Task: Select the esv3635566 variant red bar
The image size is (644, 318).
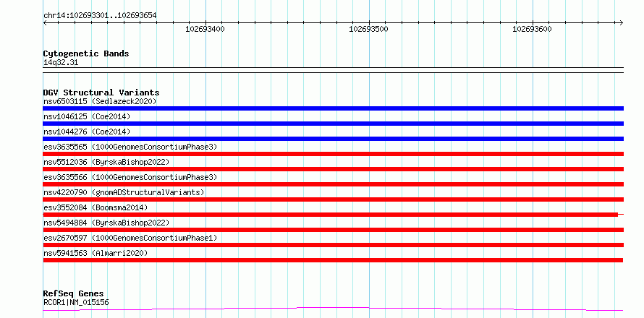Action: [333, 184]
